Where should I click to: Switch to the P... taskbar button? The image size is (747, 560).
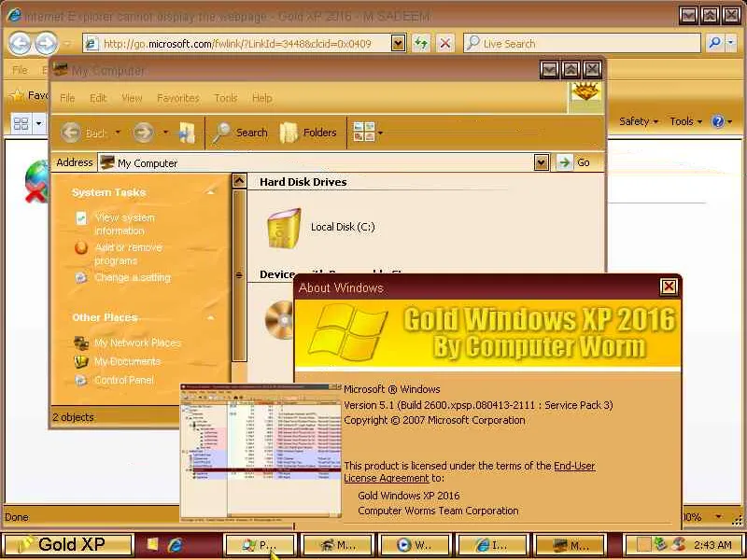(x=260, y=545)
